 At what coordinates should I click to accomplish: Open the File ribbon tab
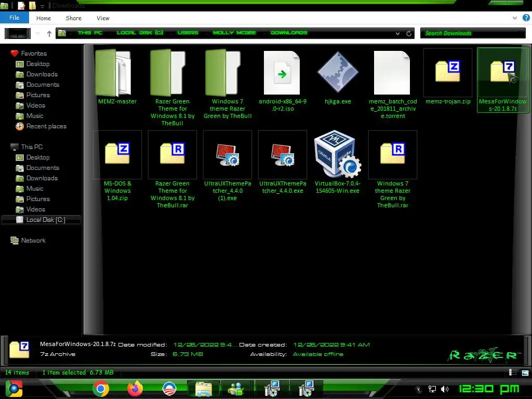(14, 18)
